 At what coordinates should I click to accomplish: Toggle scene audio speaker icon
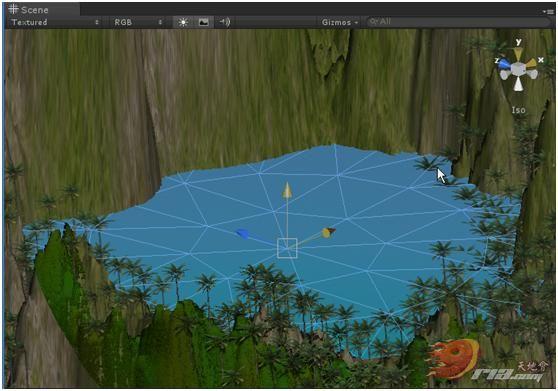click(225, 22)
